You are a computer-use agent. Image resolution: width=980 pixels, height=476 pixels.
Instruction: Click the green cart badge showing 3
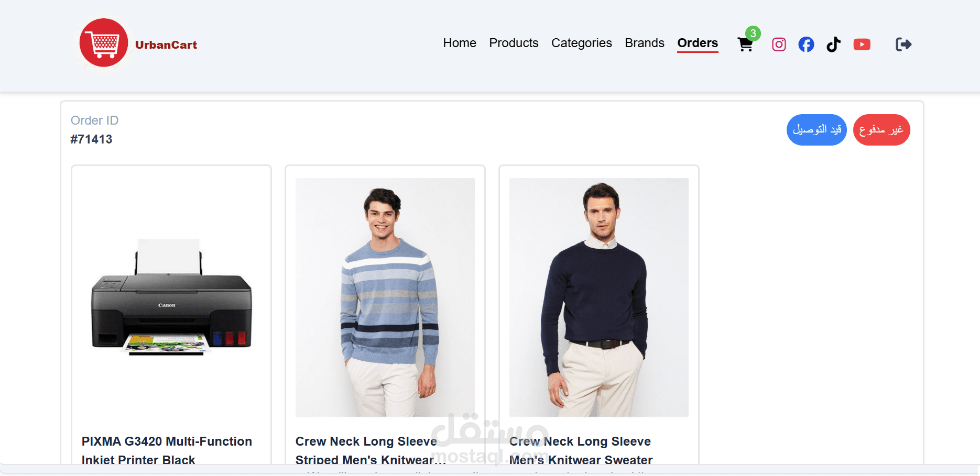click(x=753, y=34)
